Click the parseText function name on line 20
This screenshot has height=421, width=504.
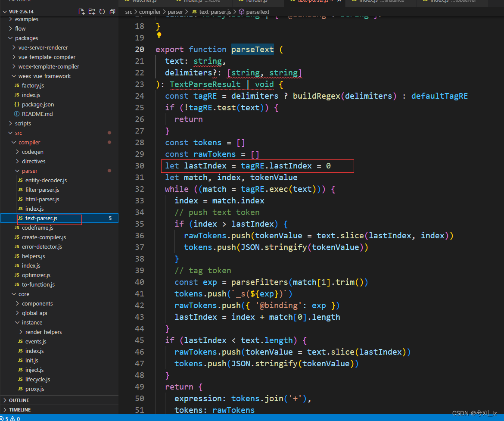[252, 50]
